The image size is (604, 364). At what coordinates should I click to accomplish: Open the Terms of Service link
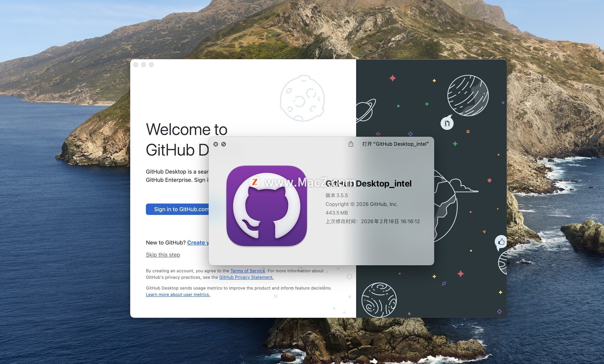(248, 271)
